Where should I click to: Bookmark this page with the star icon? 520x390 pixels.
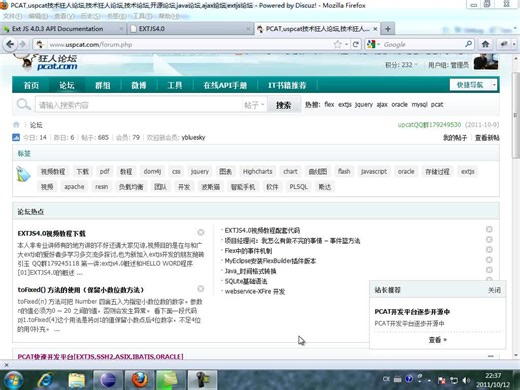338,44
